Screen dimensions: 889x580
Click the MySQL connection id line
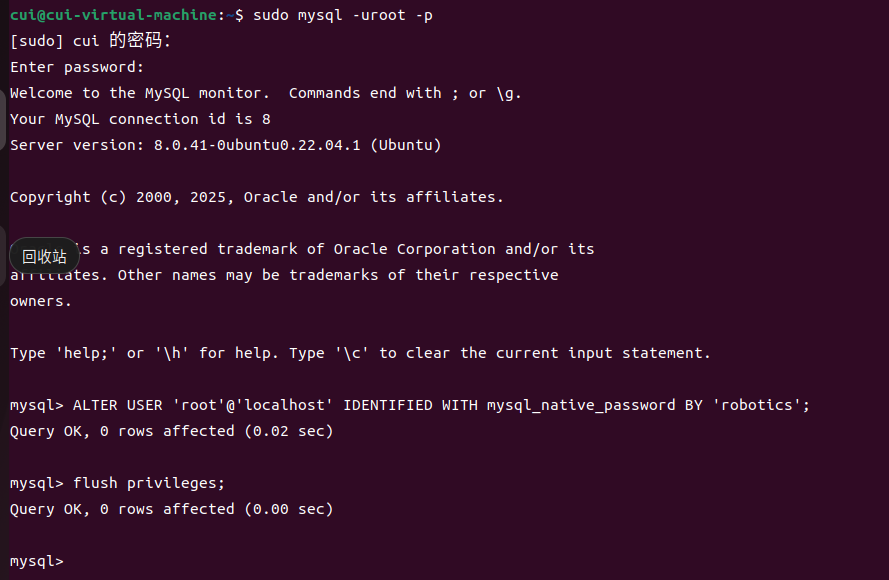pos(140,119)
